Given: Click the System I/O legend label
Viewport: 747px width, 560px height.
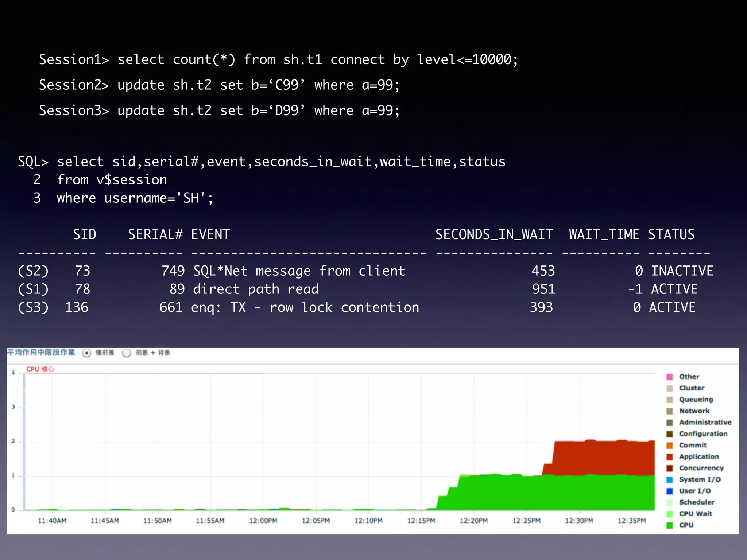Looking at the screenshot, I should pos(700,479).
